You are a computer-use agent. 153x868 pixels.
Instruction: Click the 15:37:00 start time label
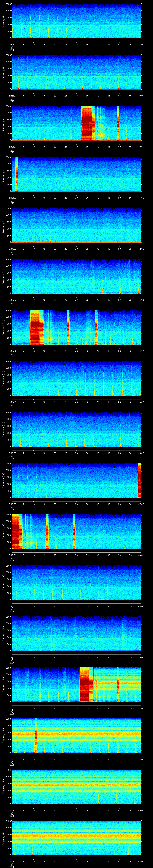point(12,44)
